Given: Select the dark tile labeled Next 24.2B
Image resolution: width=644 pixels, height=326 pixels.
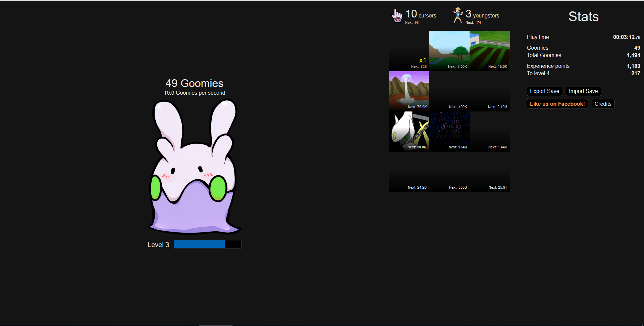Looking at the screenshot, I should point(409,172).
